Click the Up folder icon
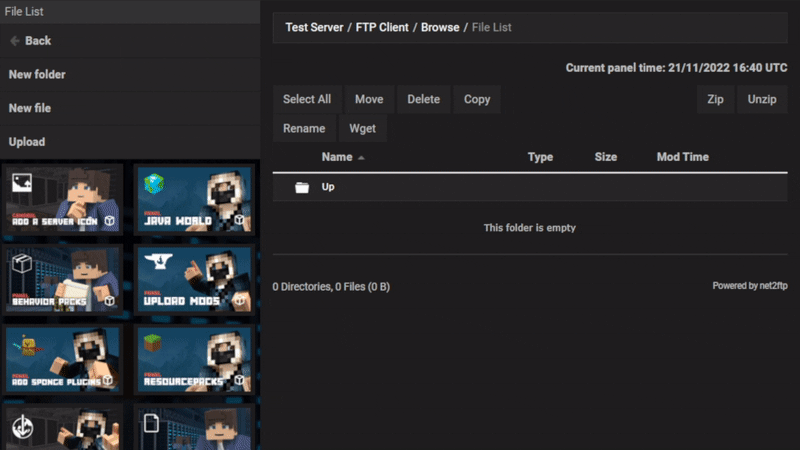Screen dimensions: 800x450 (302, 187)
